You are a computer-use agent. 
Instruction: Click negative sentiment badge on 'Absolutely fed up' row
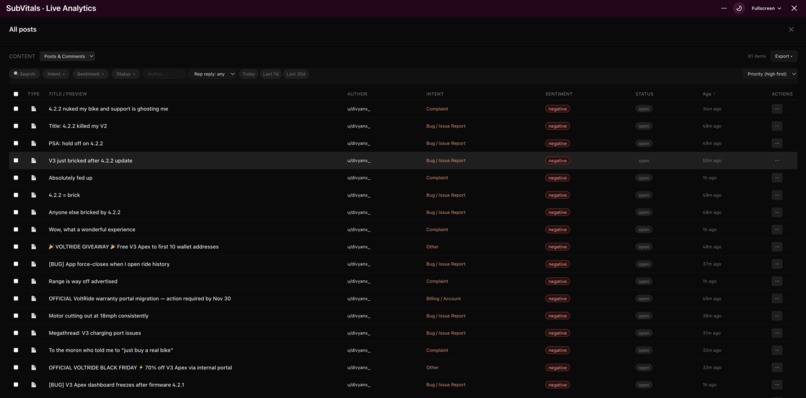557,178
